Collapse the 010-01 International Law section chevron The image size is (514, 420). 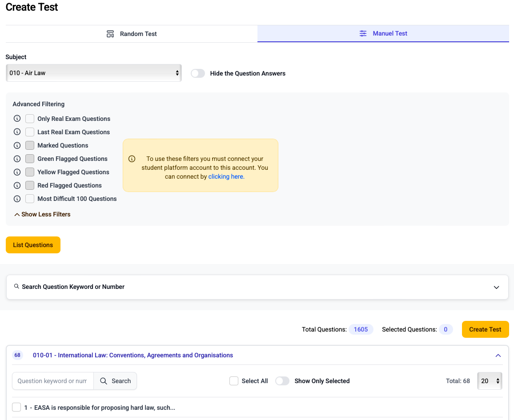tap(498, 356)
